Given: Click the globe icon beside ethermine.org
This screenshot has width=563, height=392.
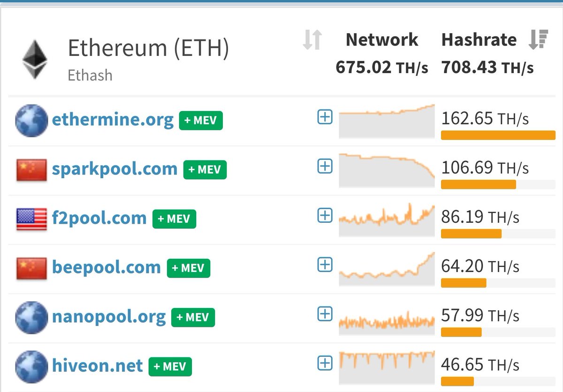Looking at the screenshot, I should pyautogui.click(x=31, y=121).
